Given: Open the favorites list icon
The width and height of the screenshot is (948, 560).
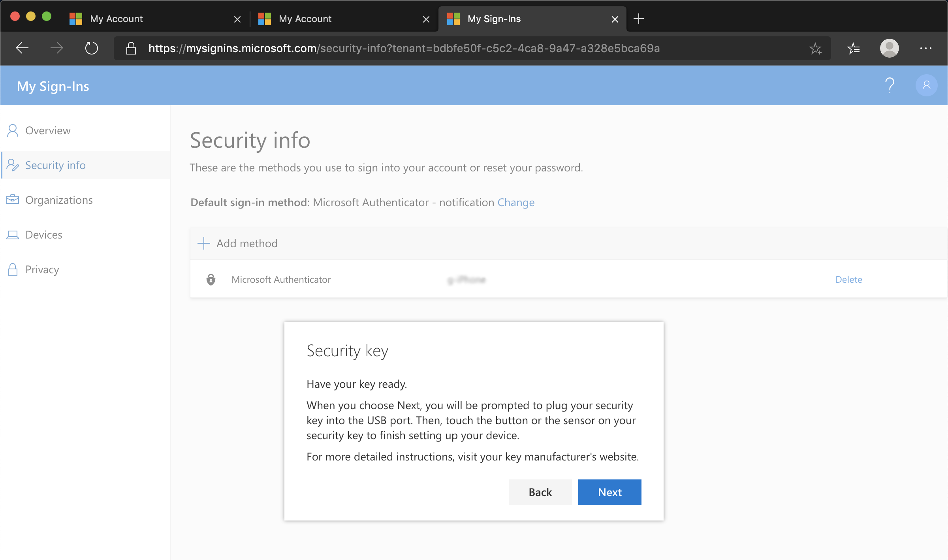Looking at the screenshot, I should [853, 48].
